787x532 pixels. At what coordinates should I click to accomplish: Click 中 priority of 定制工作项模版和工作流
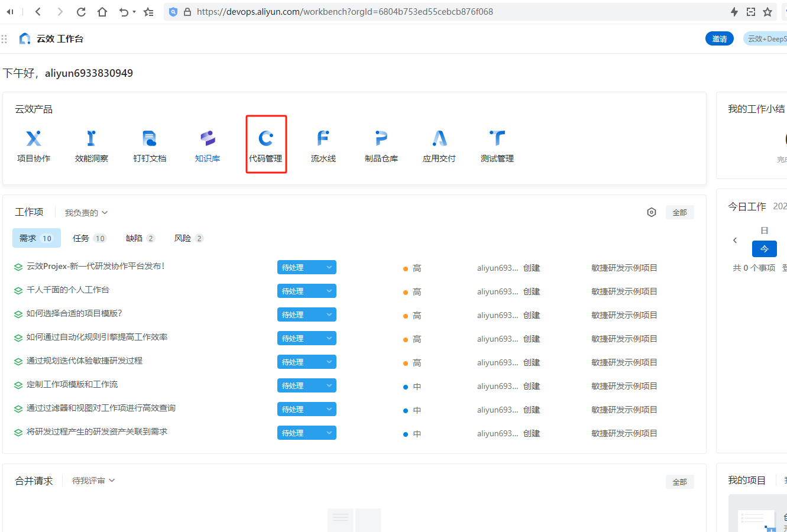(x=413, y=387)
